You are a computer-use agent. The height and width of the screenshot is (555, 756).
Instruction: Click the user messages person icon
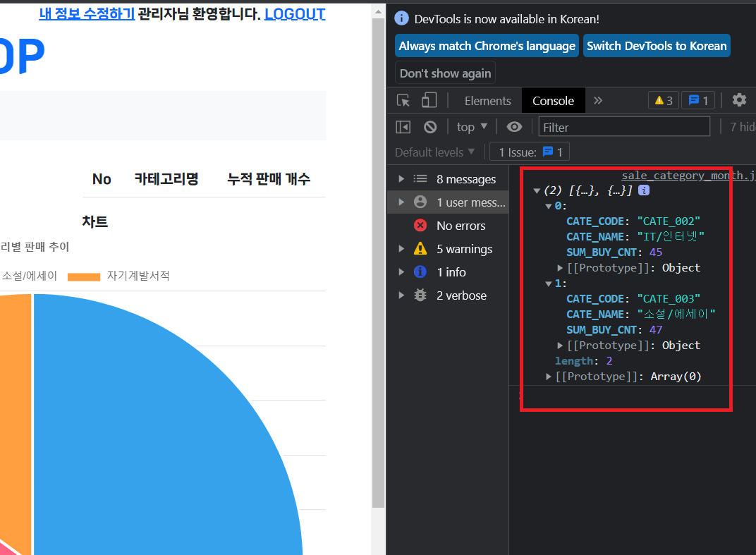tap(420, 202)
